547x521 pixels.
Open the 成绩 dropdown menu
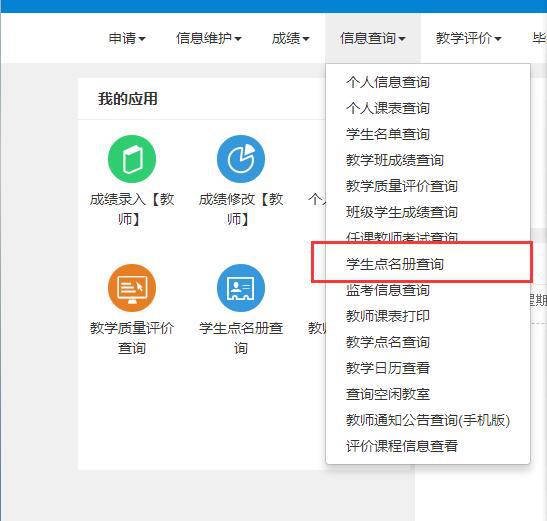(x=290, y=38)
